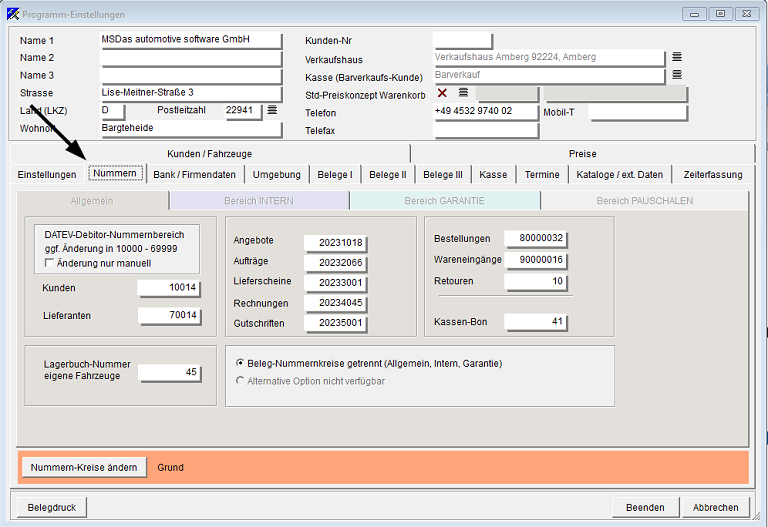Image resolution: width=768 pixels, height=527 pixels.
Task: Open the Termine tab
Action: pyautogui.click(x=542, y=175)
